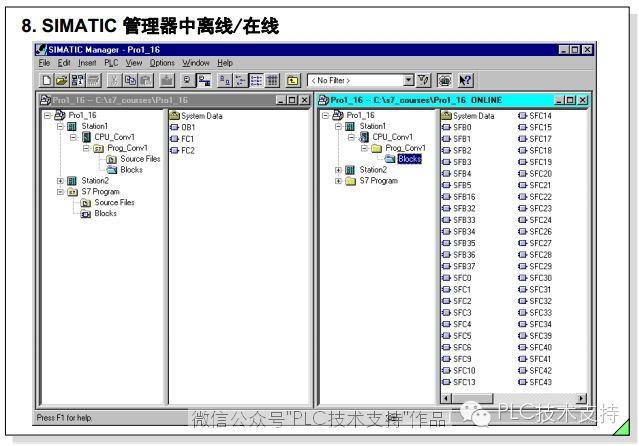Select FC1 block in offline window

(187, 139)
